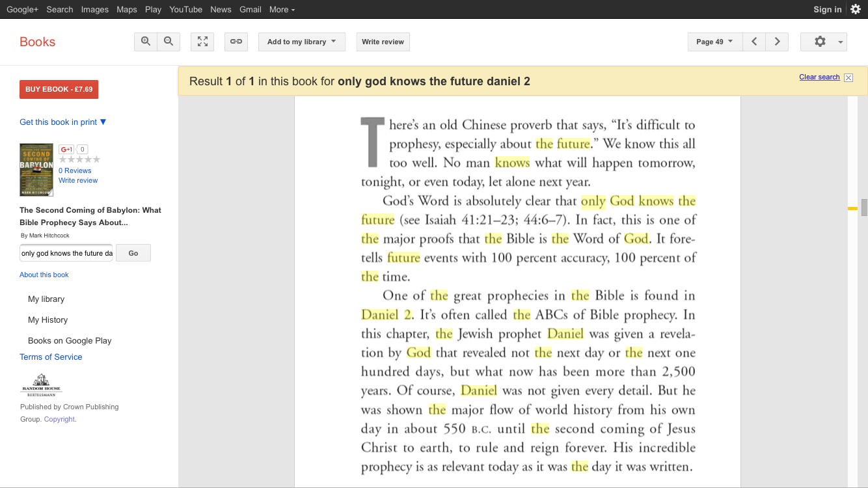Screen dimensions: 868x488
Task: Open Add to my library dropdown
Action: (x=302, y=42)
